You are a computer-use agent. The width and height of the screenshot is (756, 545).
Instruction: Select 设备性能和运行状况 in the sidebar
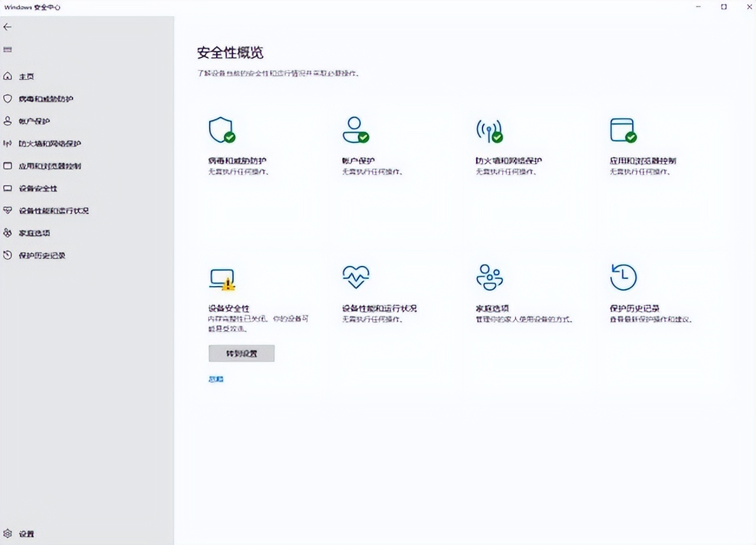coord(87,210)
